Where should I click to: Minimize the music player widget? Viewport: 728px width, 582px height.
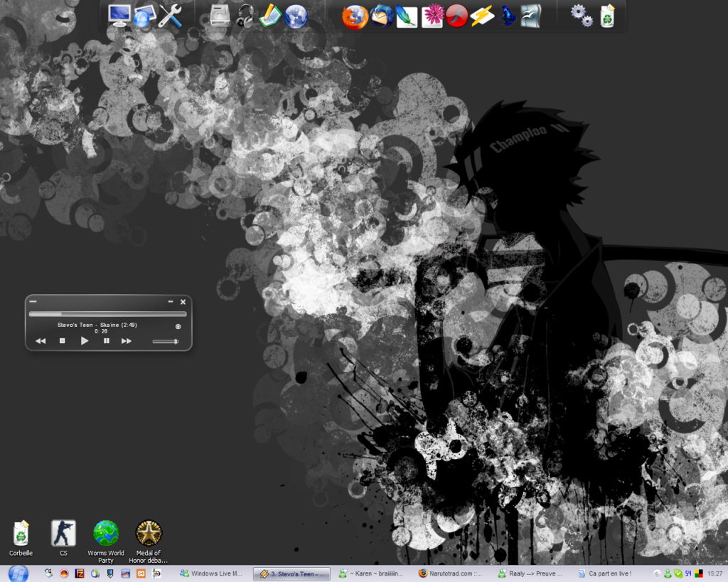tap(171, 302)
